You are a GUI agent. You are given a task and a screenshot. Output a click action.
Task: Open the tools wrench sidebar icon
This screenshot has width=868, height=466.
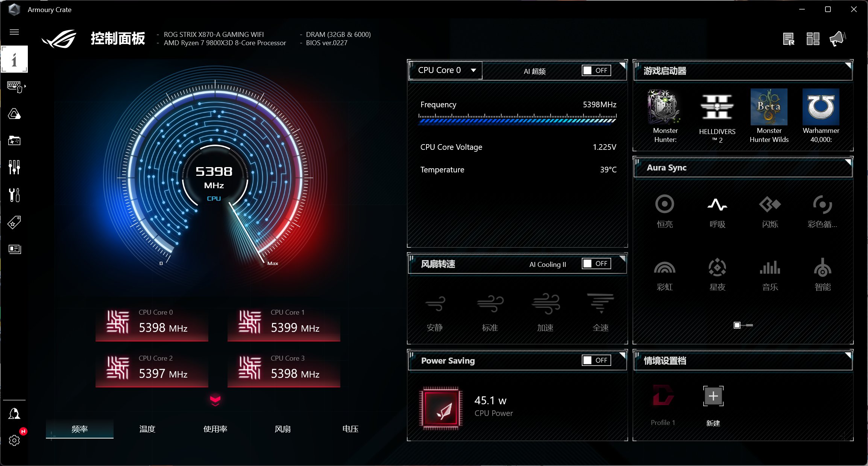click(x=14, y=195)
